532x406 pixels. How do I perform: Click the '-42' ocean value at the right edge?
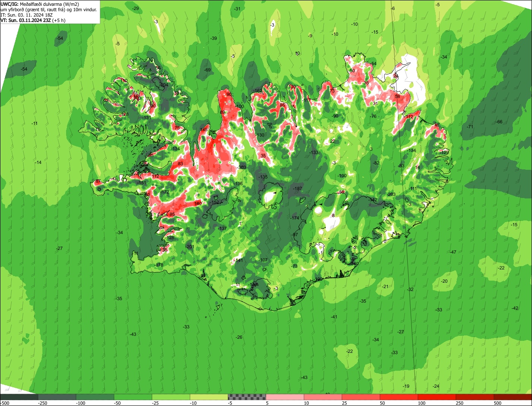[x=515, y=308]
